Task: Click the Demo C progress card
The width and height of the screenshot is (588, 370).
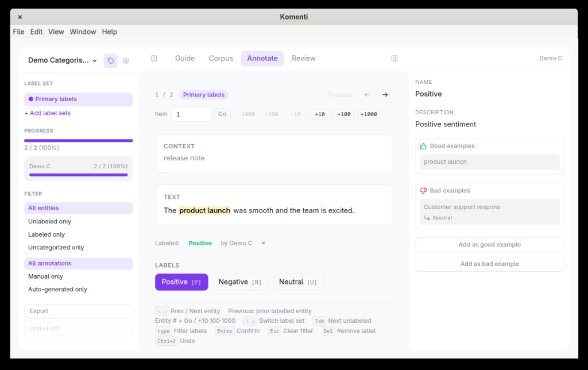Action: [x=78, y=169]
